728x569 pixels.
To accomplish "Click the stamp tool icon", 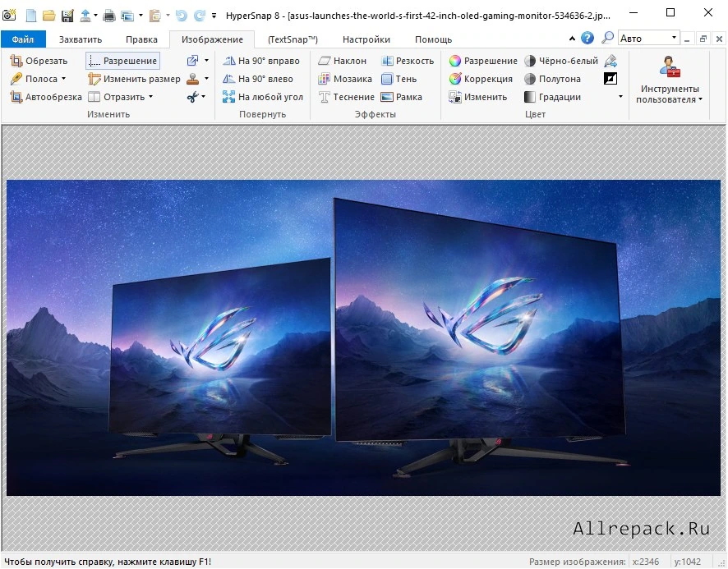I will click(192, 79).
